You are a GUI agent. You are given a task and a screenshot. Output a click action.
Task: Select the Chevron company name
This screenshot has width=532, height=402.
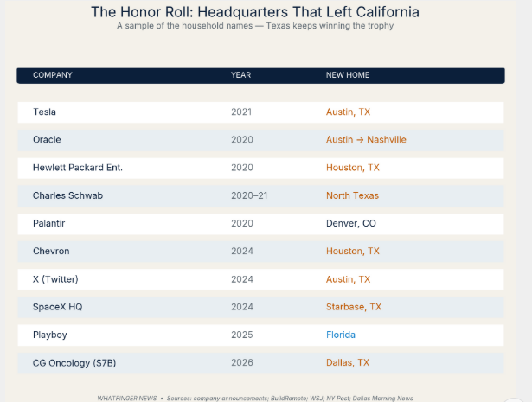[51, 252]
